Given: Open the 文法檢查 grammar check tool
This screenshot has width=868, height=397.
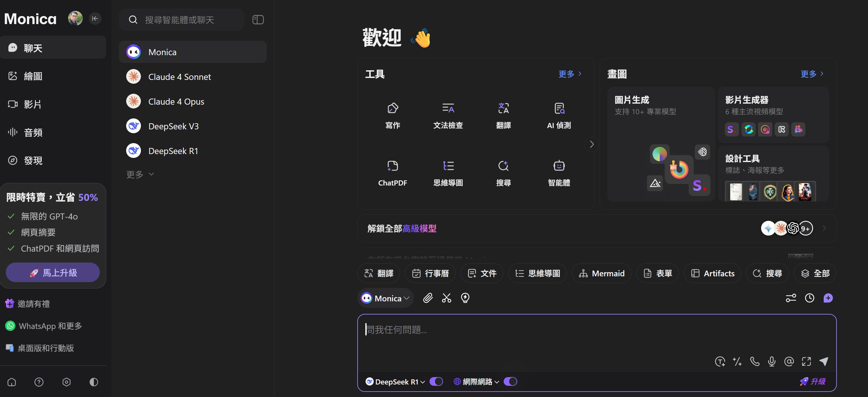Looking at the screenshot, I should 448,116.
